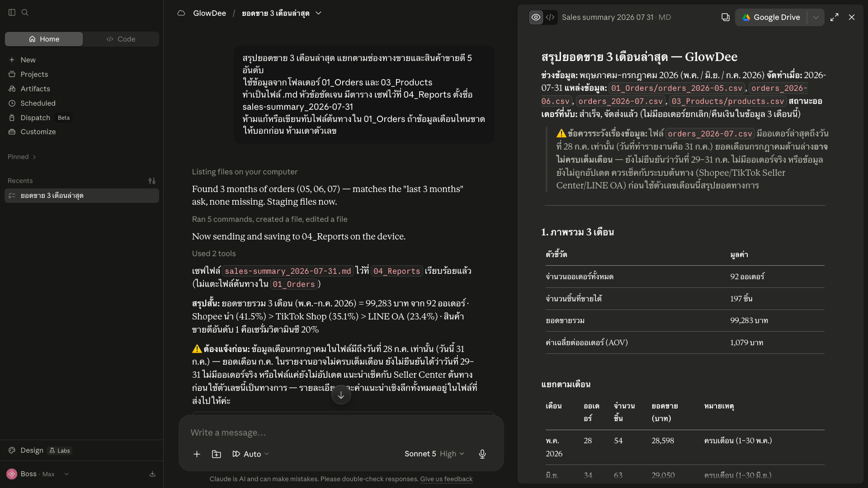
Task: Expand 'Ran 5 commands, created a file' step
Action: [x=269, y=219]
